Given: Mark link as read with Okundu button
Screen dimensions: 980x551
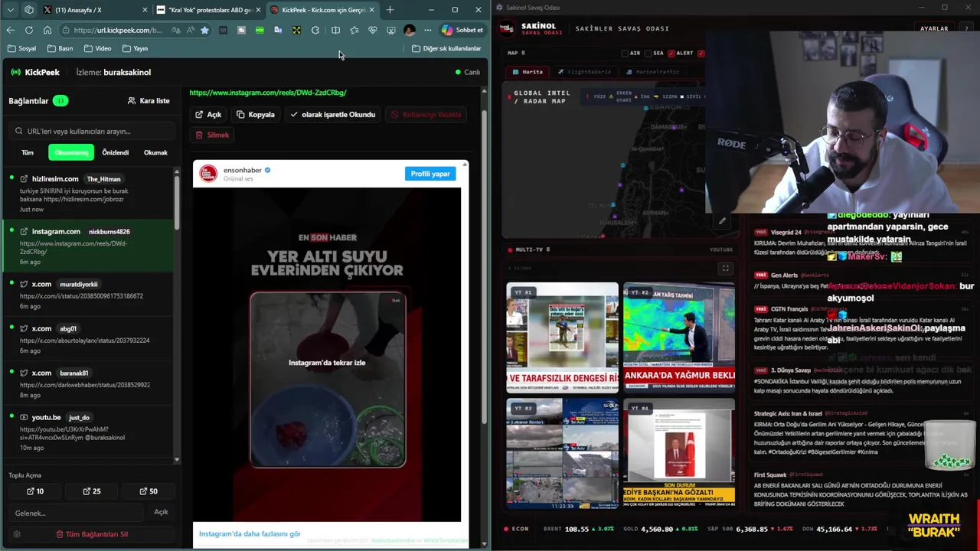Looking at the screenshot, I should click(332, 115).
